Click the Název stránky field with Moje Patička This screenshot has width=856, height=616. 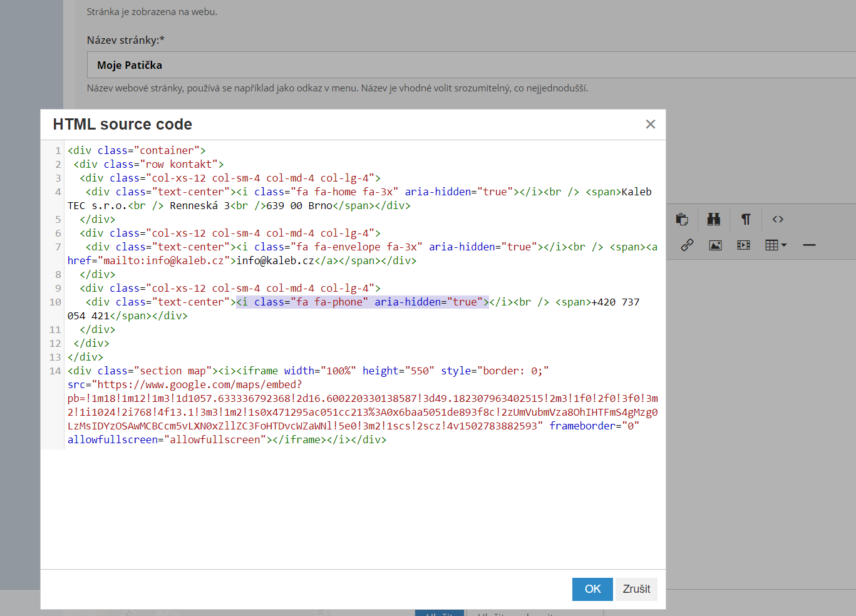point(438,65)
